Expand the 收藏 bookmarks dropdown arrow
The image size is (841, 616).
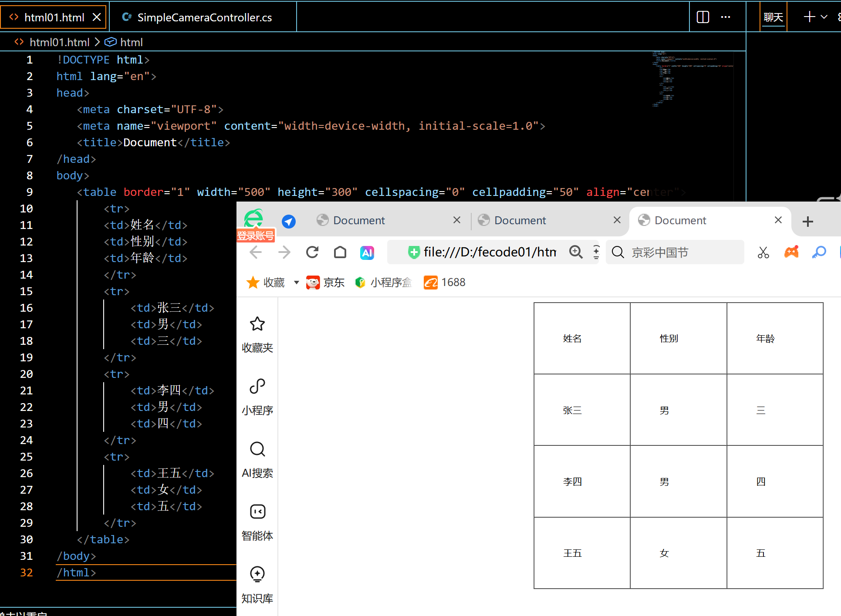[x=297, y=283]
